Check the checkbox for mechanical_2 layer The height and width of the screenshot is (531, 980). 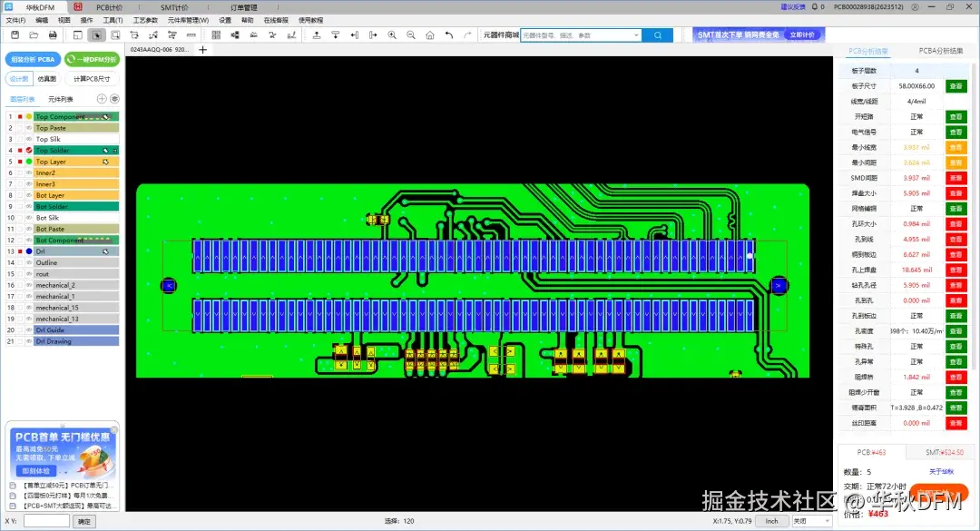20,285
